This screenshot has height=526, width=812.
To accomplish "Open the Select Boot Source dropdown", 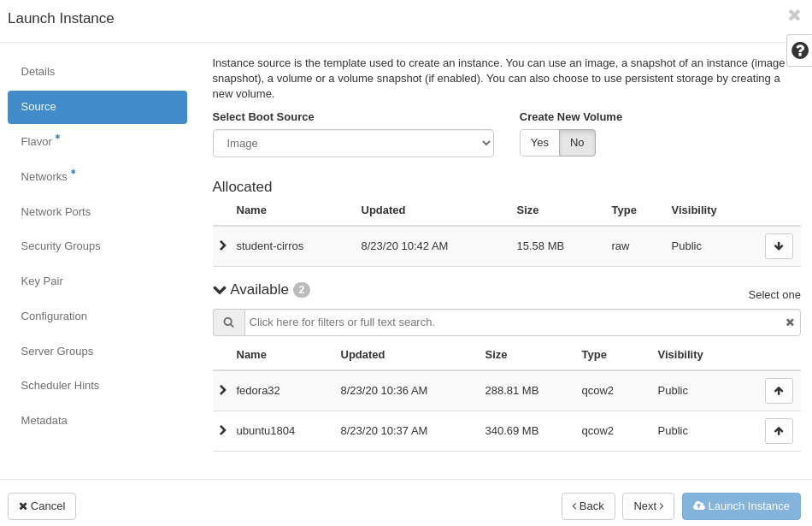I will coord(353,143).
